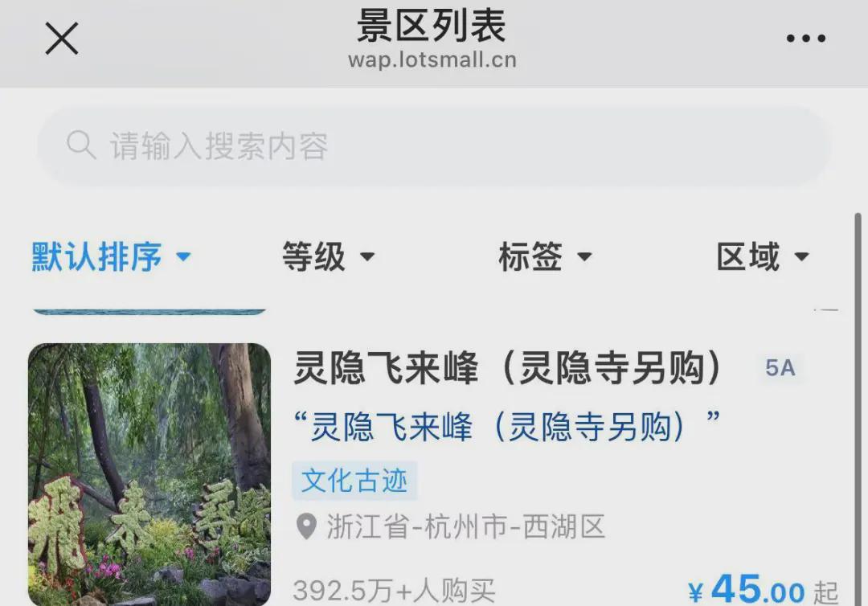Screen dimensions: 868x606
Task: Click the 392.5万+人购买 purchase count
Action: pos(394,591)
